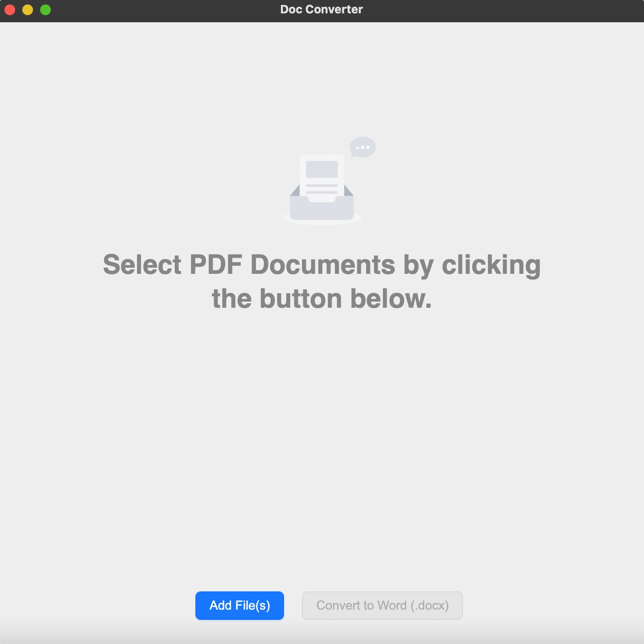
Task: Click the shadow beneath the inbox illustration
Action: pyautogui.click(x=322, y=222)
